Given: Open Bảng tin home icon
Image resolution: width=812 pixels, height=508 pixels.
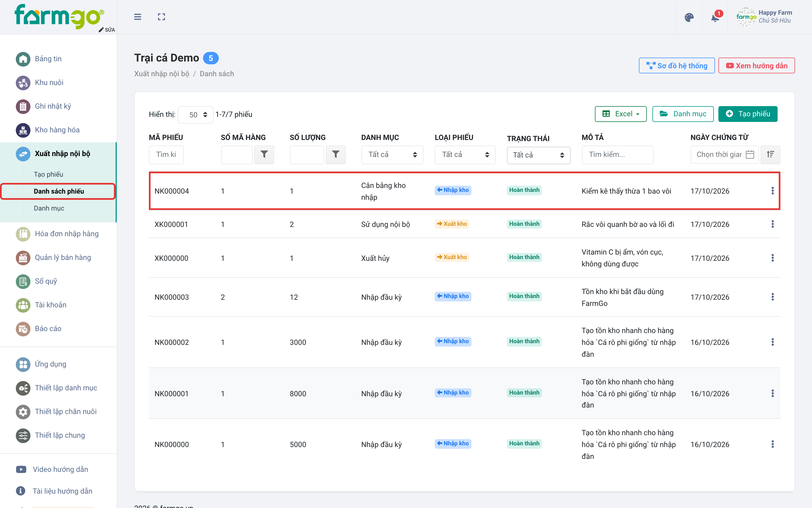Looking at the screenshot, I should coord(23,59).
